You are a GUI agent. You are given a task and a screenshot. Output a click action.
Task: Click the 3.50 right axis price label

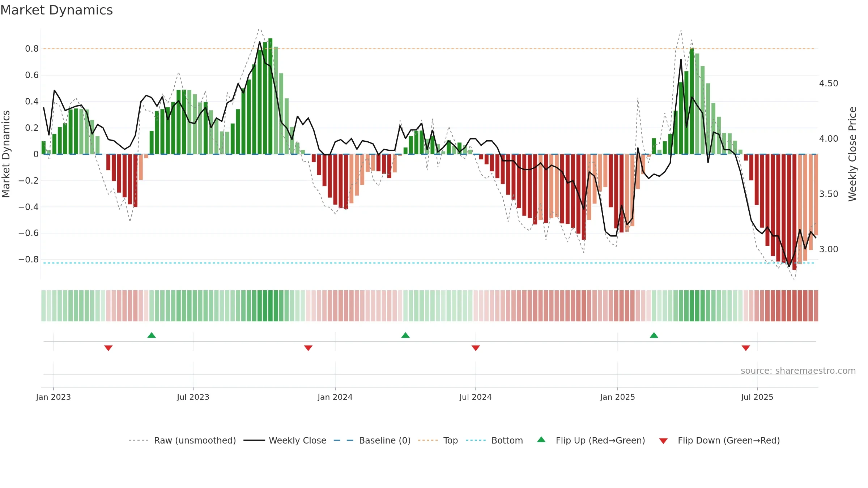pyautogui.click(x=829, y=194)
